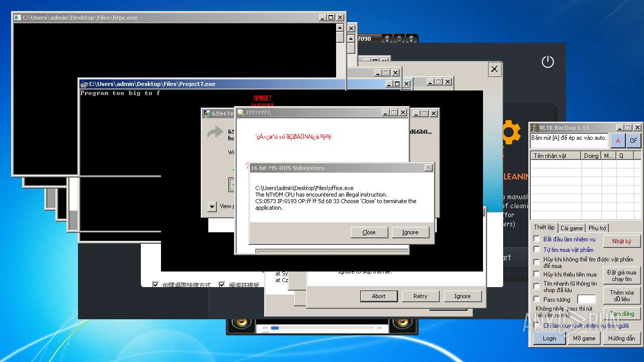The height and width of the screenshot is (362, 644).
Task: Click the first round button on the 7098 player bar
Action: click(x=386, y=38)
